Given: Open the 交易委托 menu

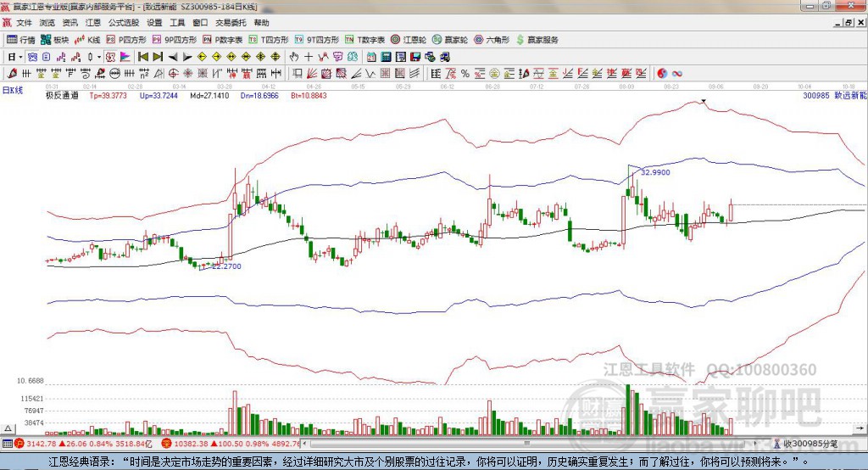Looking at the screenshot, I should pyautogui.click(x=231, y=23).
